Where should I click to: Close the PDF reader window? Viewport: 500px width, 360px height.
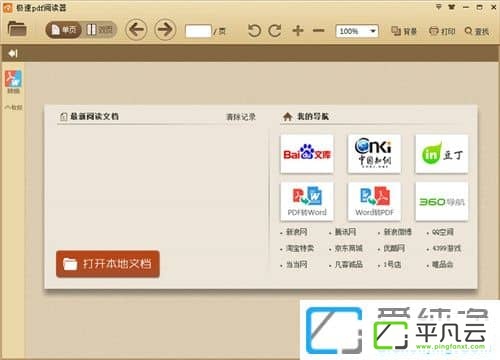pyautogui.click(x=494, y=7)
